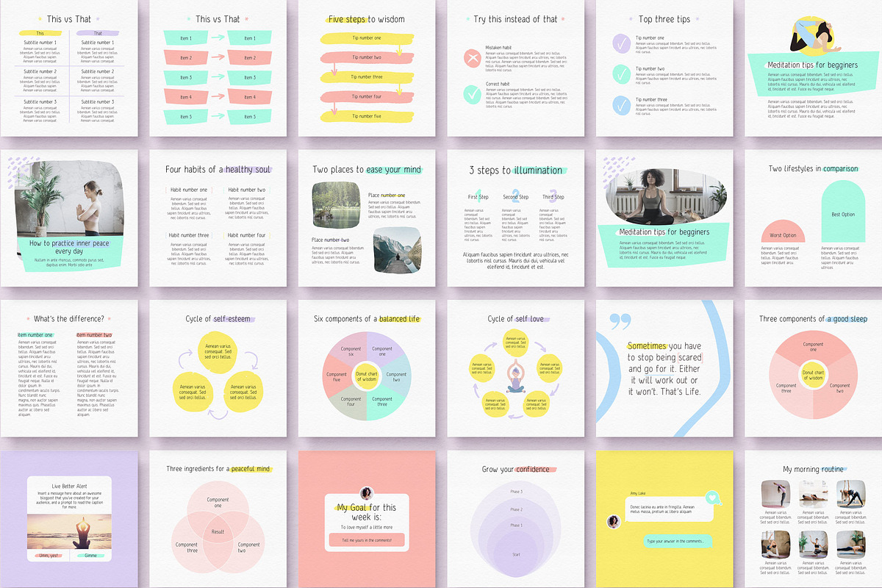Click the First Step heading
The image size is (882, 588).
(x=478, y=197)
